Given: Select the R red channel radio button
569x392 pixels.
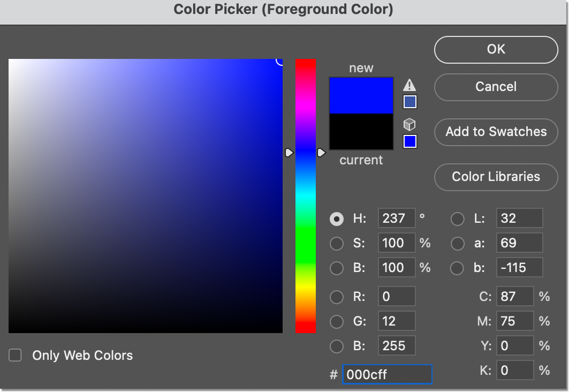Looking at the screenshot, I should 336,297.
